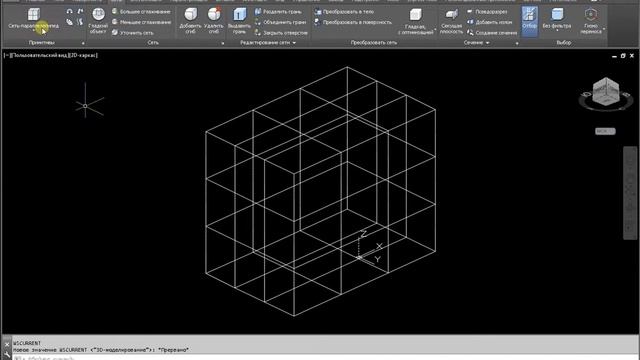The height and width of the screenshot is (360, 640).
Task: Open the Сеть panel dialog launcher arrow
Action: 223,43
